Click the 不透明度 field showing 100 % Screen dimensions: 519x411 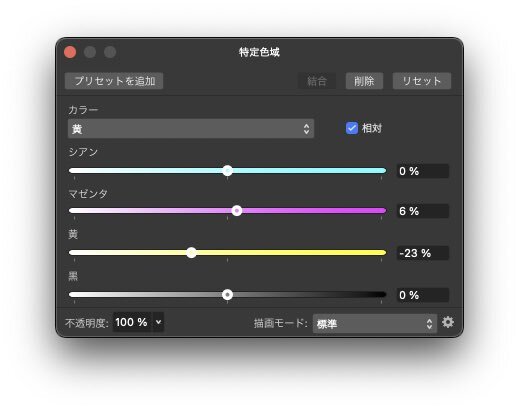pyautogui.click(x=132, y=322)
